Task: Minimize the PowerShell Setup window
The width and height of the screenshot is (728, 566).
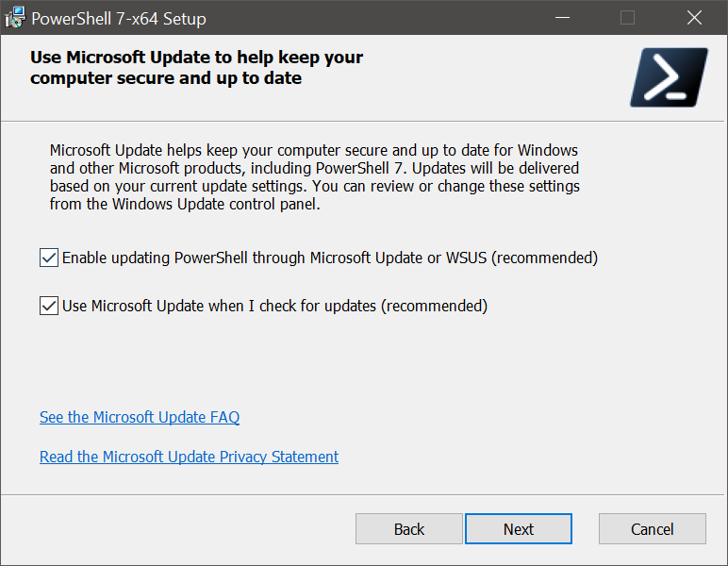Action: tap(562, 18)
